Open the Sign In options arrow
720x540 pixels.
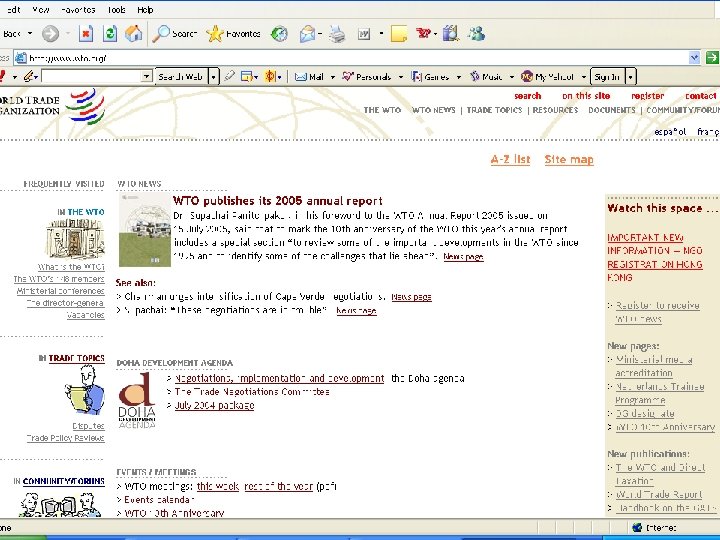coord(630,77)
